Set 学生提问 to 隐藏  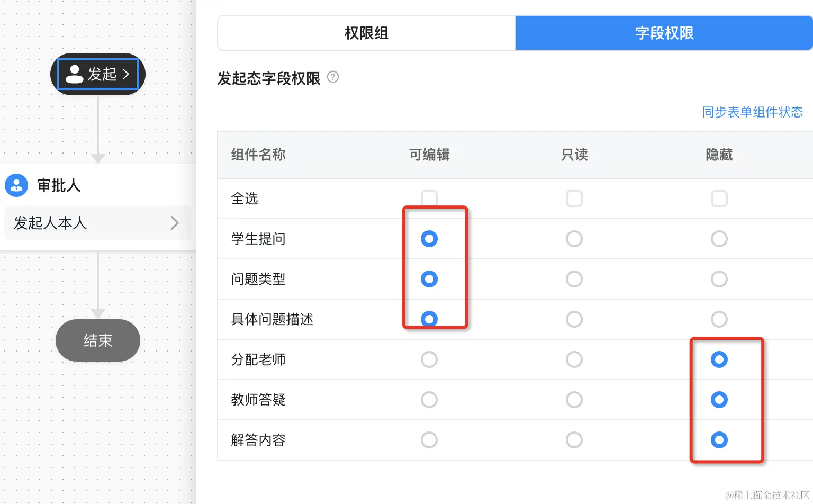coord(719,239)
